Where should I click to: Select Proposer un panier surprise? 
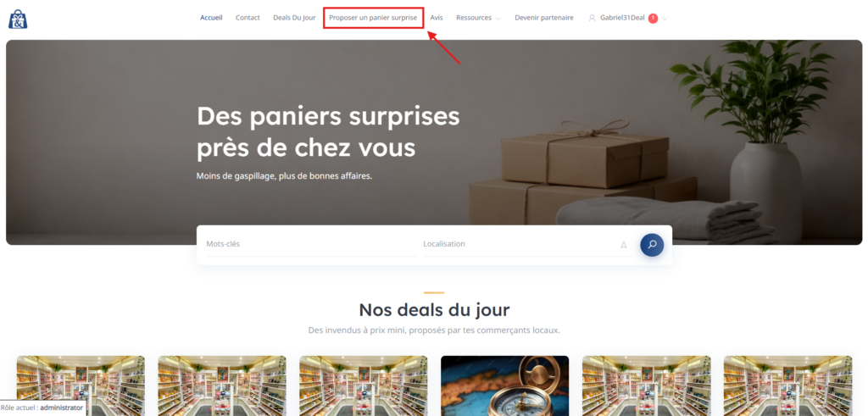point(373,18)
